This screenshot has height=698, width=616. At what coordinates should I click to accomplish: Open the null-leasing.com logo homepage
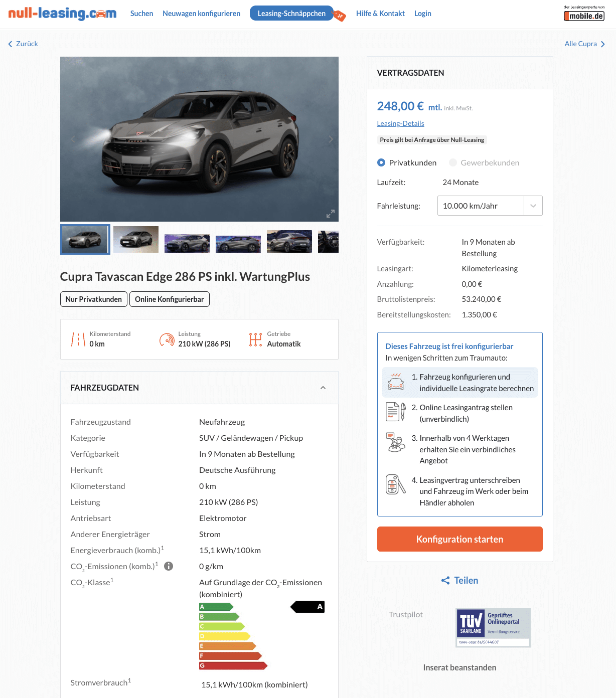point(62,13)
